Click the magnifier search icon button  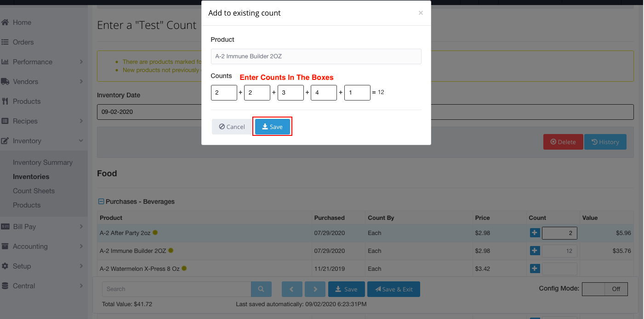(261, 289)
